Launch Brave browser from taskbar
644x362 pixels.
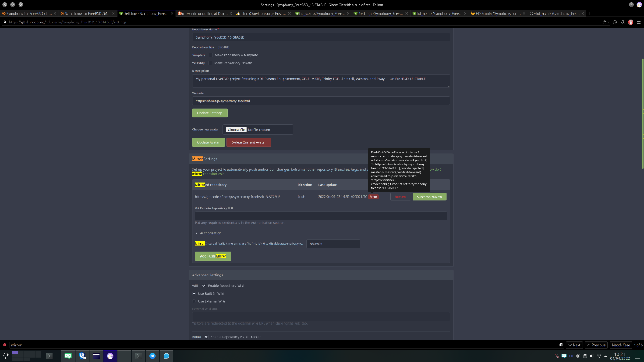[82, 356]
